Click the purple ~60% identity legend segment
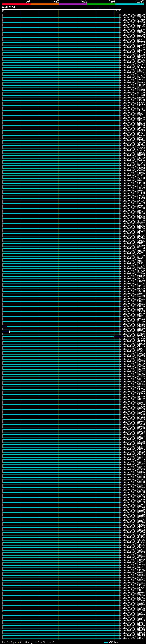The image size is (146, 644). point(73,4)
